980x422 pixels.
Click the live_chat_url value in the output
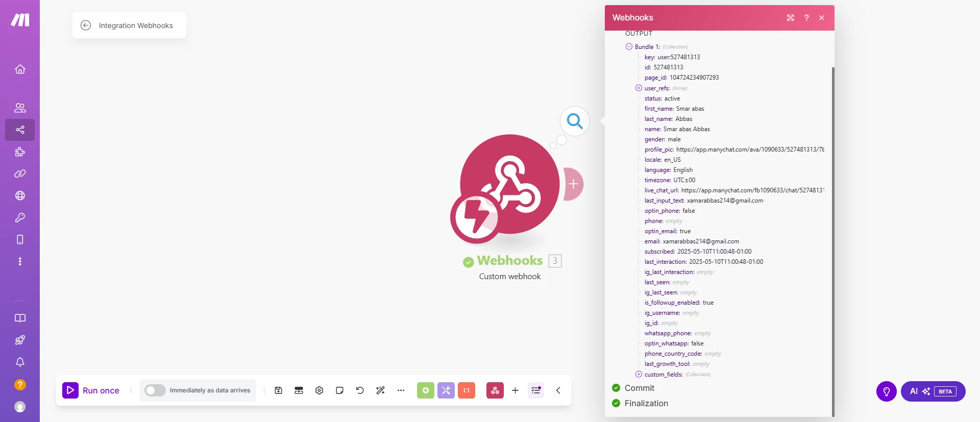pos(753,190)
